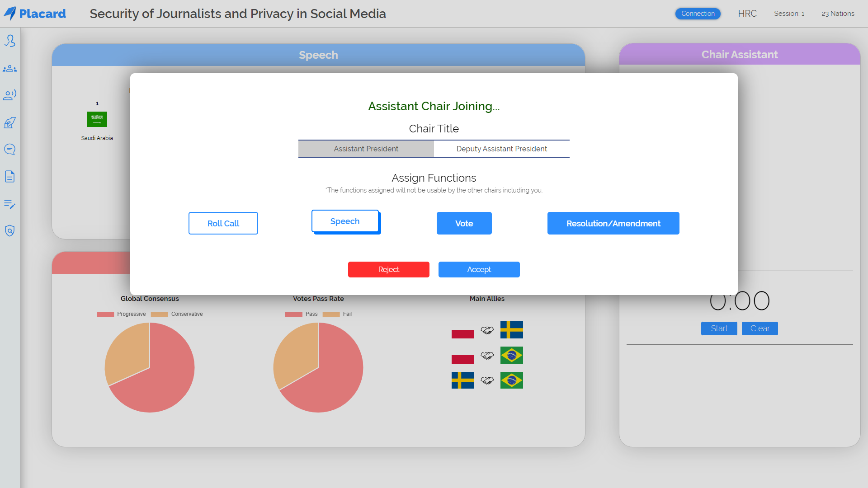
Task: Open the edit-list pencil sidebar icon
Action: point(10,204)
